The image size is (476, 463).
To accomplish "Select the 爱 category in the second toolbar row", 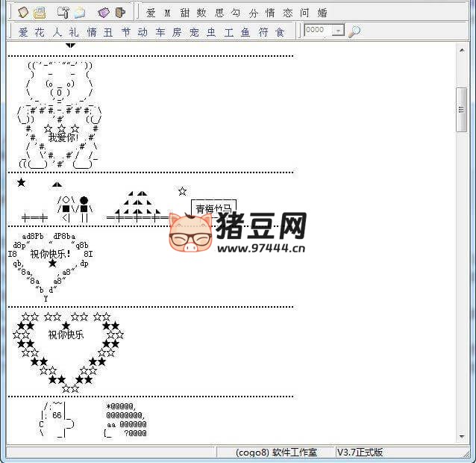I will coord(23,31).
